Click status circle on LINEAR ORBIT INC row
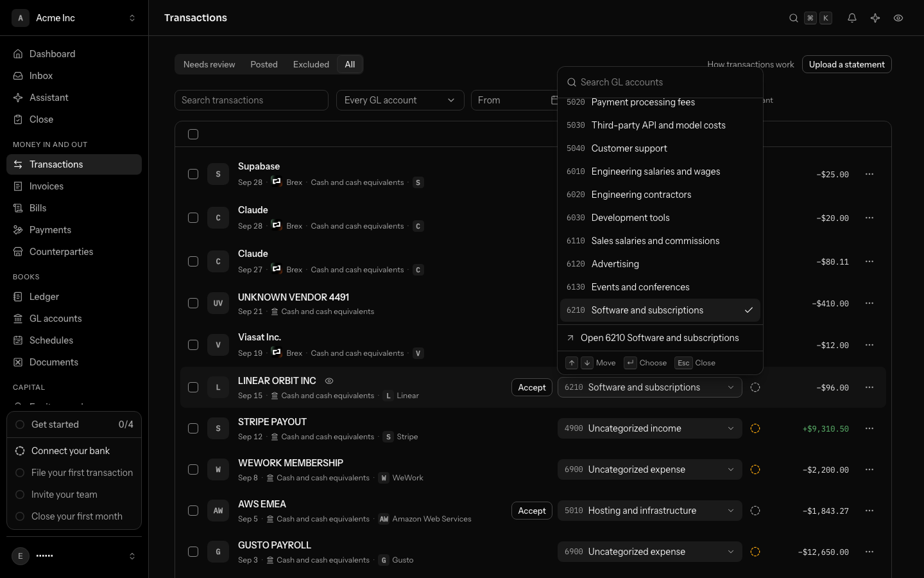 tap(755, 387)
